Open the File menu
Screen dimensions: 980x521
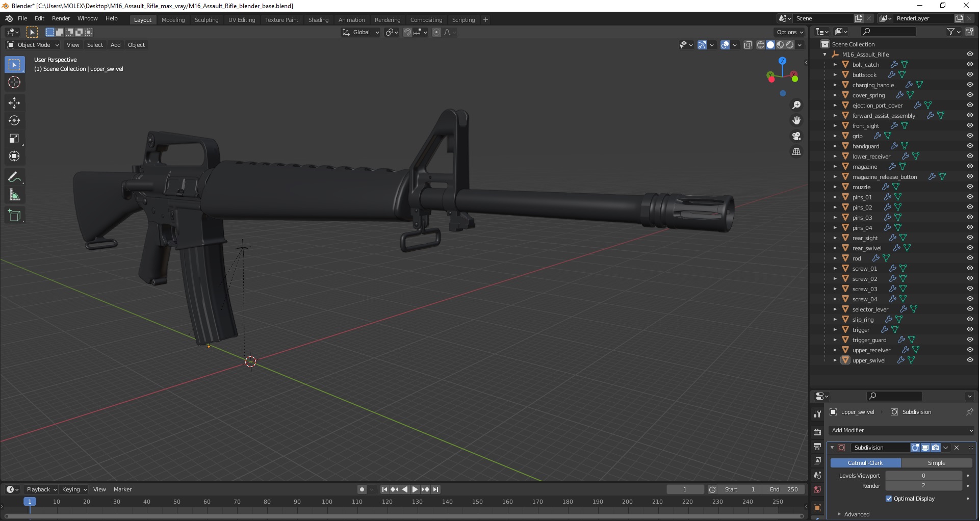[x=22, y=18]
